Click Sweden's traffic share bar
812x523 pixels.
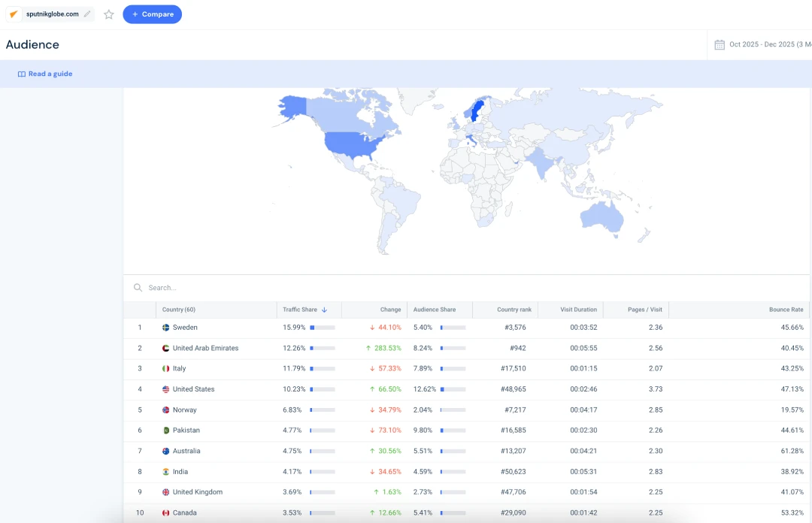tap(323, 328)
